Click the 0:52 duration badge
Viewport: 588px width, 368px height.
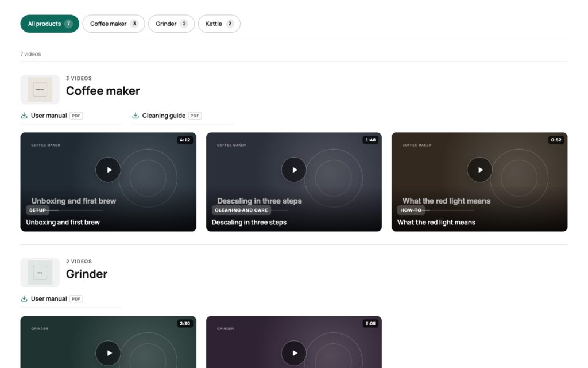tap(556, 140)
